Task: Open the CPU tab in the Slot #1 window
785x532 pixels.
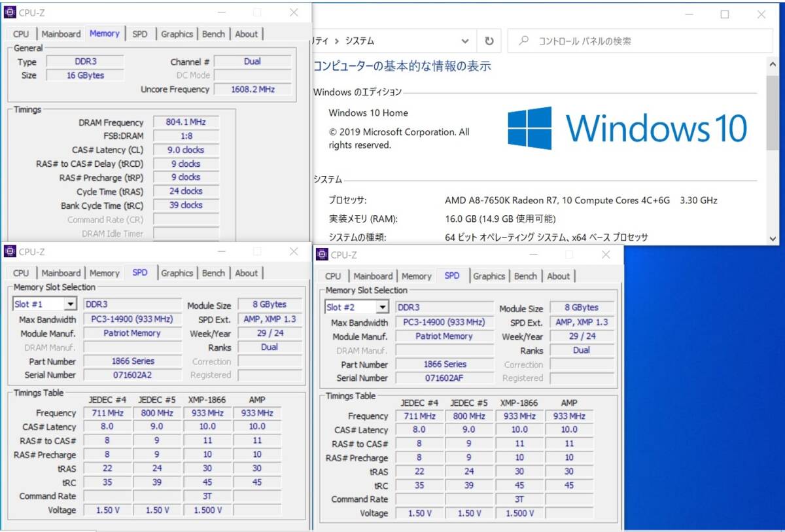Action: coord(21,273)
